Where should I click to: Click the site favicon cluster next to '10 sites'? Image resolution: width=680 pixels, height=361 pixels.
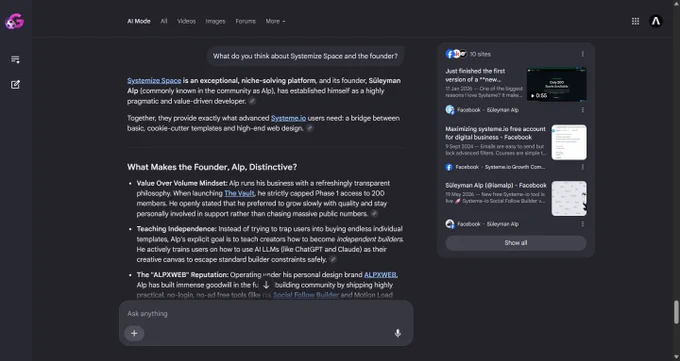tap(456, 54)
